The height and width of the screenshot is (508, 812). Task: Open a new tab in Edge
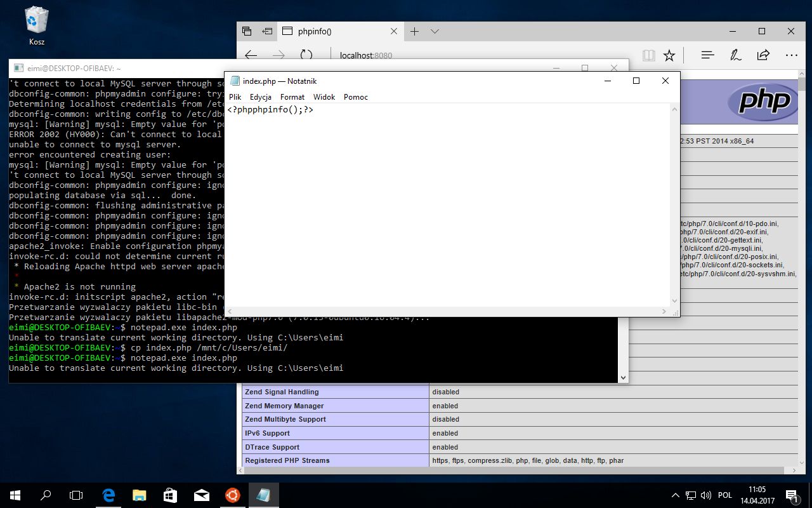point(414,31)
